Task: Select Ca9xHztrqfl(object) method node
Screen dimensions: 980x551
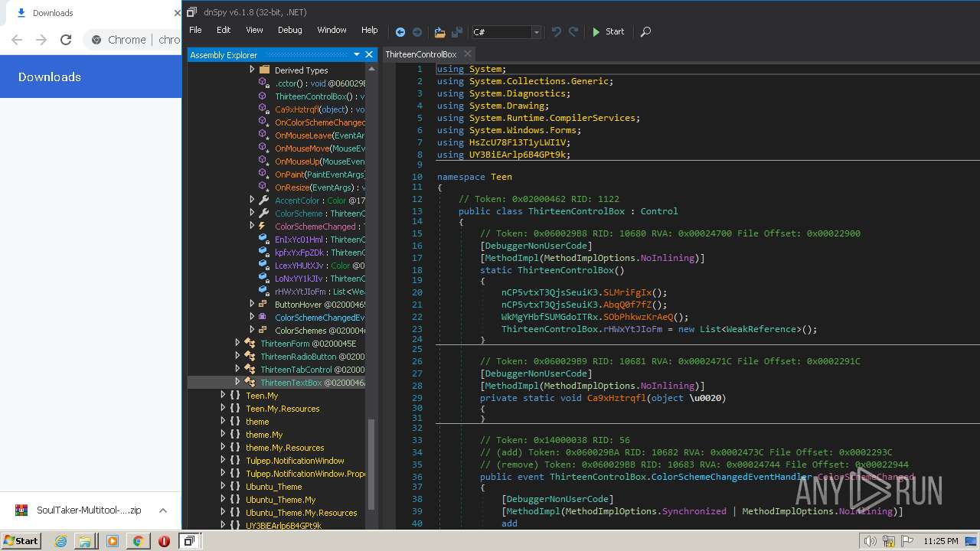Action: (320, 109)
